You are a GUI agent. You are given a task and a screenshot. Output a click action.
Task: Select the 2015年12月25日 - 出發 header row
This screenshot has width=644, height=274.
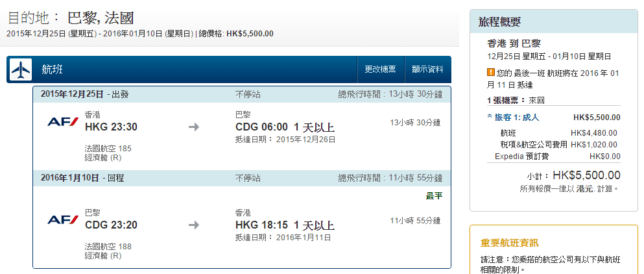[x=241, y=94]
